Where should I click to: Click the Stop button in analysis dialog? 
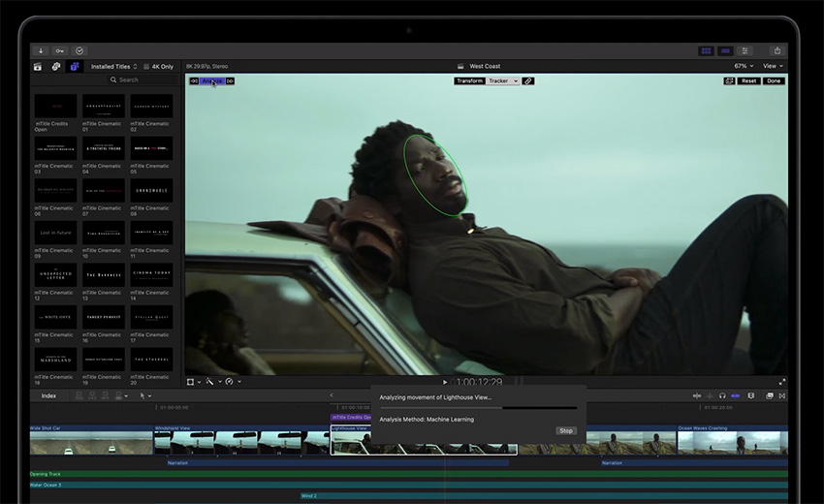pyautogui.click(x=566, y=431)
